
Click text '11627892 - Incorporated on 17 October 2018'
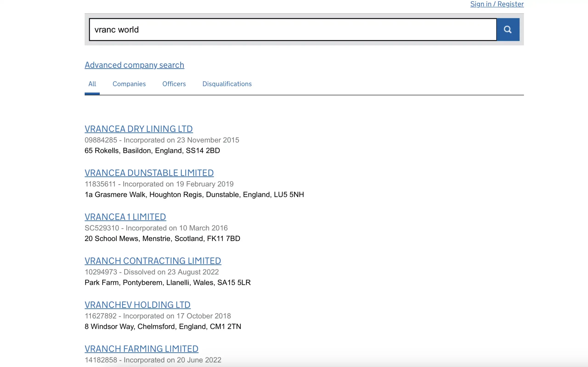[158, 316]
